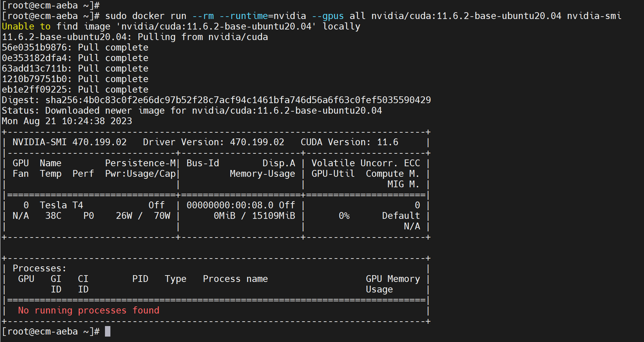
Task: Click the timestamp 'Mon Aug 21 10:24:38 2023'
Action: pyautogui.click(x=67, y=121)
